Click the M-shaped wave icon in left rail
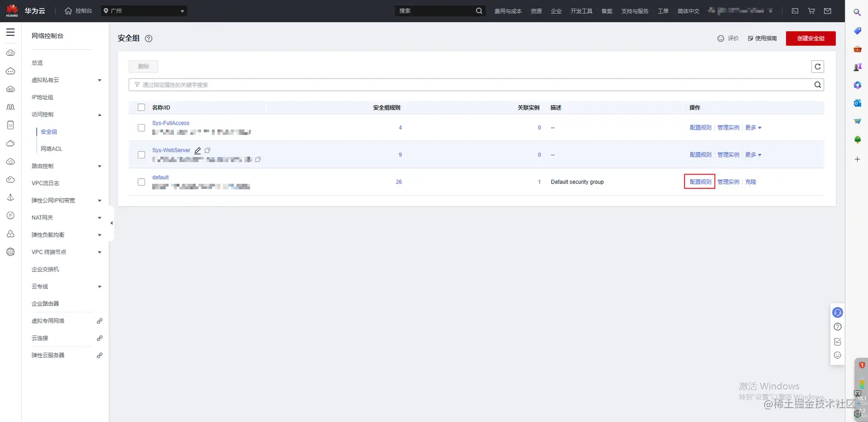The image size is (868, 422). pyautogui.click(x=10, y=107)
